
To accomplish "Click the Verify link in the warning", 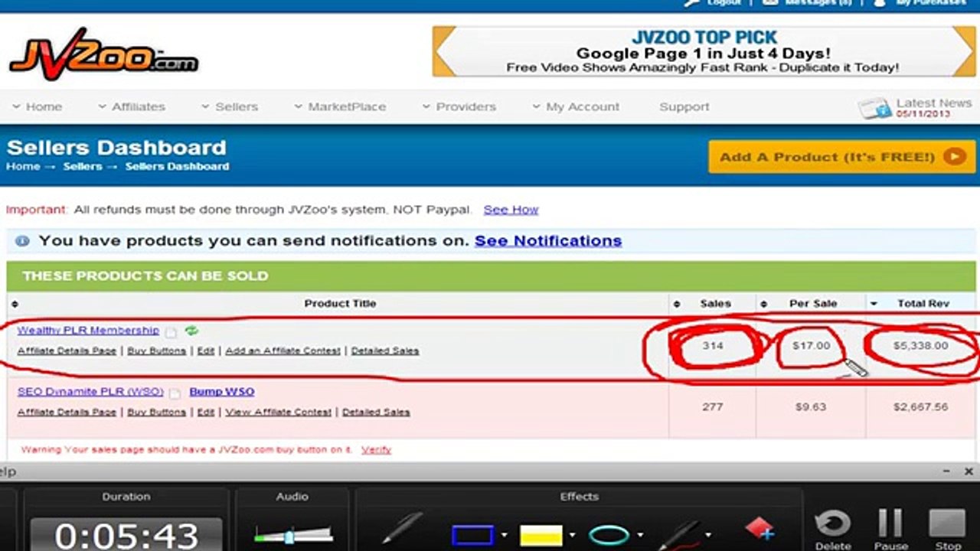I will point(376,449).
